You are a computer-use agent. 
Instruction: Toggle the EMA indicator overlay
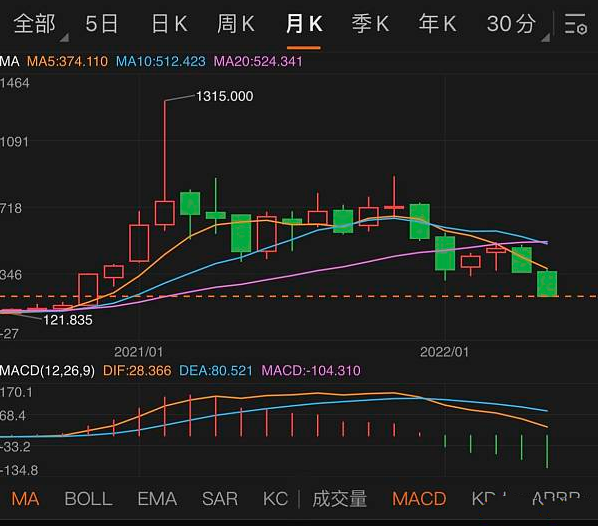(157, 499)
